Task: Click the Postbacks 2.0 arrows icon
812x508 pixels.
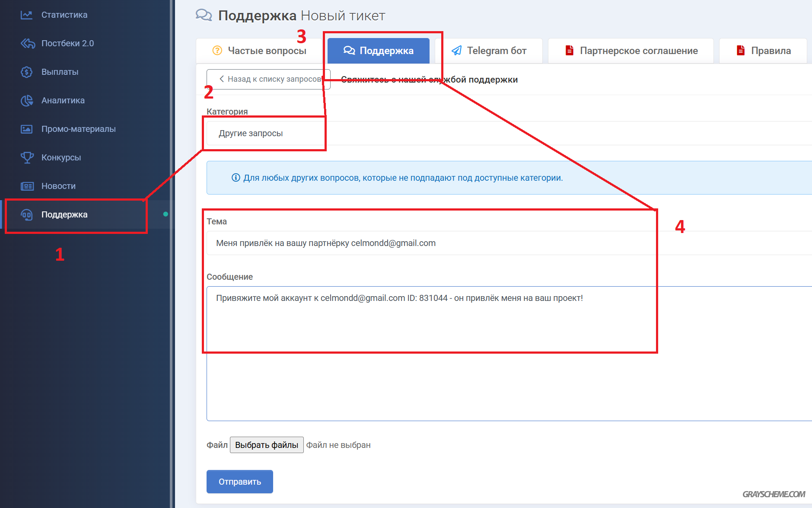Action: click(x=27, y=44)
